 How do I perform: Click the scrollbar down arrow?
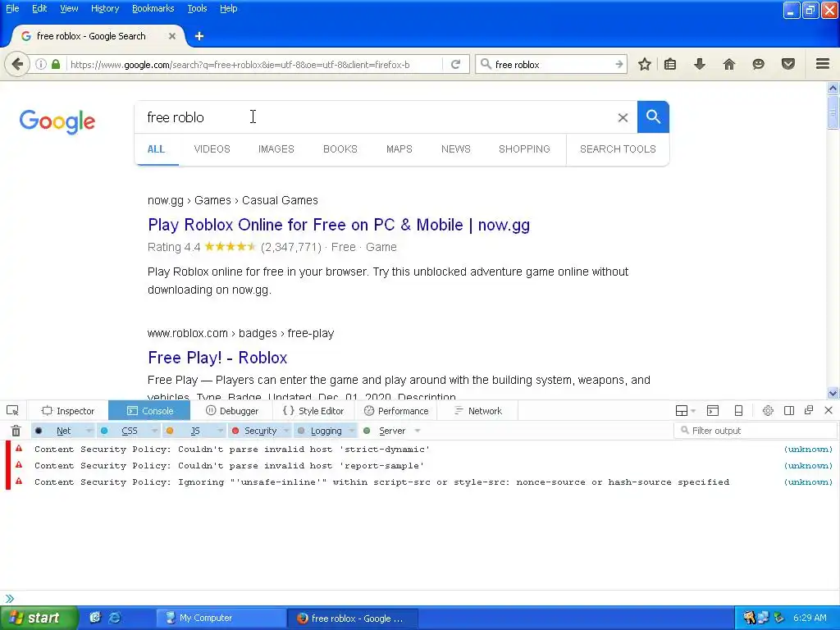point(833,393)
